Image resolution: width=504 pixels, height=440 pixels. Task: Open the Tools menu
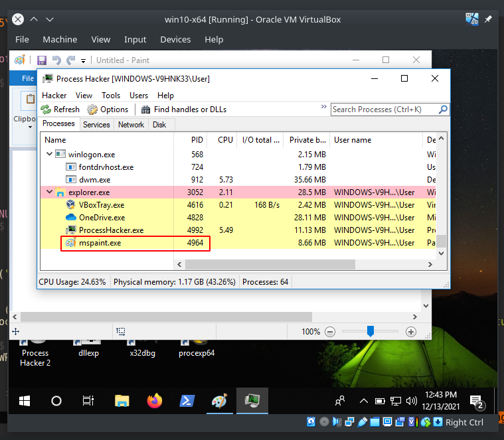click(111, 96)
